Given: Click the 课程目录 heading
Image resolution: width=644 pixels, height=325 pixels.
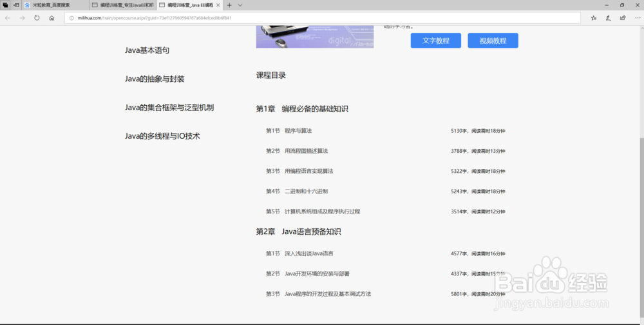Looking at the screenshot, I should click(x=271, y=75).
